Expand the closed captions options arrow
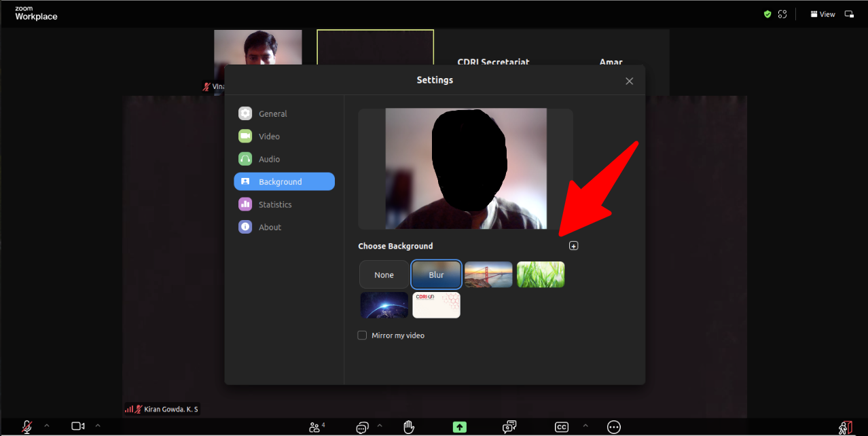Viewport: 868px width, 436px height. (585, 425)
